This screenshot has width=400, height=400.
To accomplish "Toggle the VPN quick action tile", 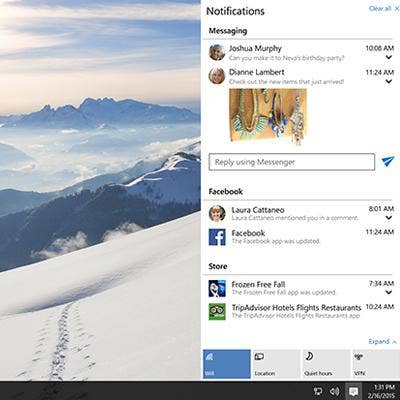I will coord(376,364).
